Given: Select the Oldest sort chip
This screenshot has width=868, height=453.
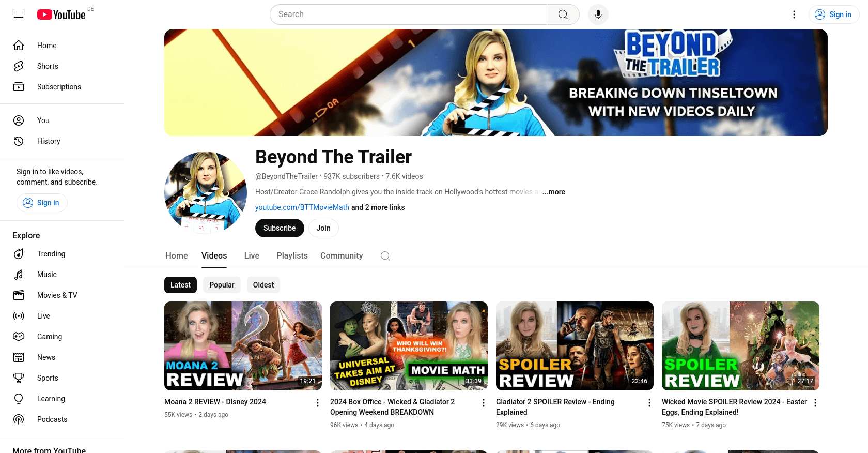Looking at the screenshot, I should (x=263, y=285).
